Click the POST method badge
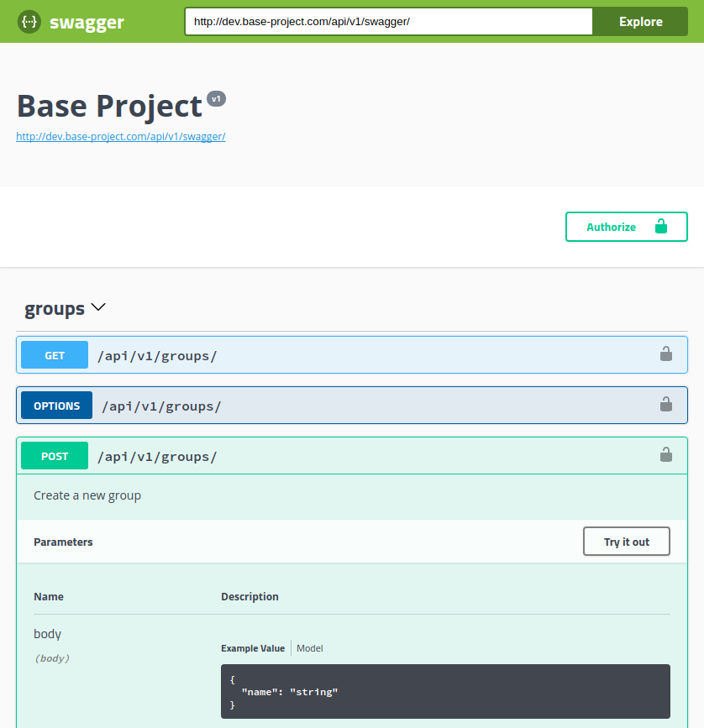 (54, 455)
